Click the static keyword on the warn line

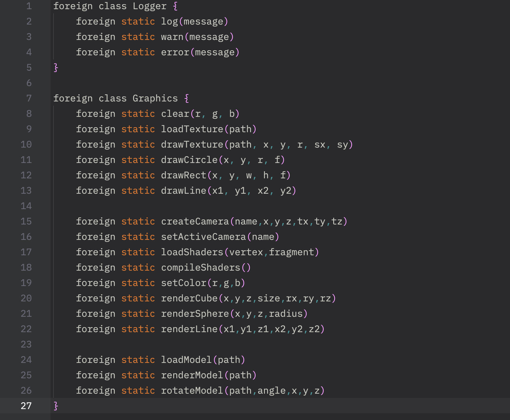(x=138, y=37)
